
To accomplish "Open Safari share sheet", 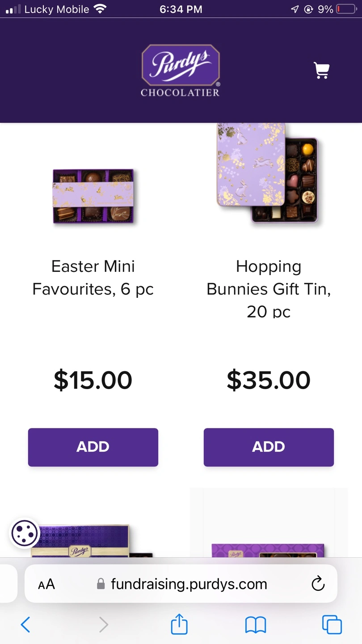I will click(179, 624).
